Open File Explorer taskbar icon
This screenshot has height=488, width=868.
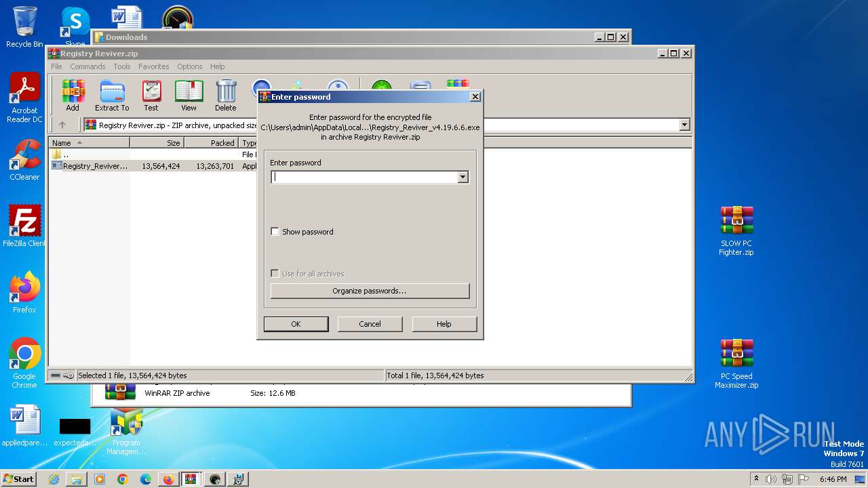coord(77,479)
